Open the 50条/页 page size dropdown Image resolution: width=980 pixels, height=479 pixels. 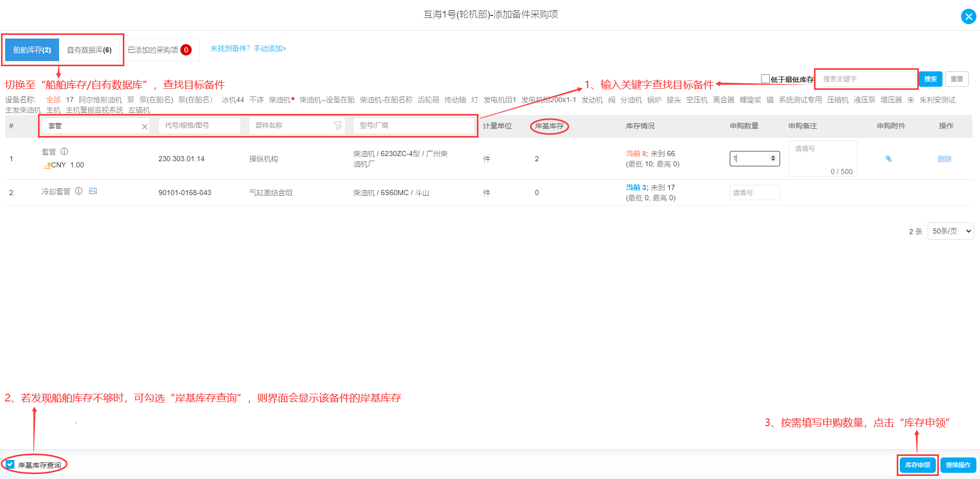(x=950, y=231)
